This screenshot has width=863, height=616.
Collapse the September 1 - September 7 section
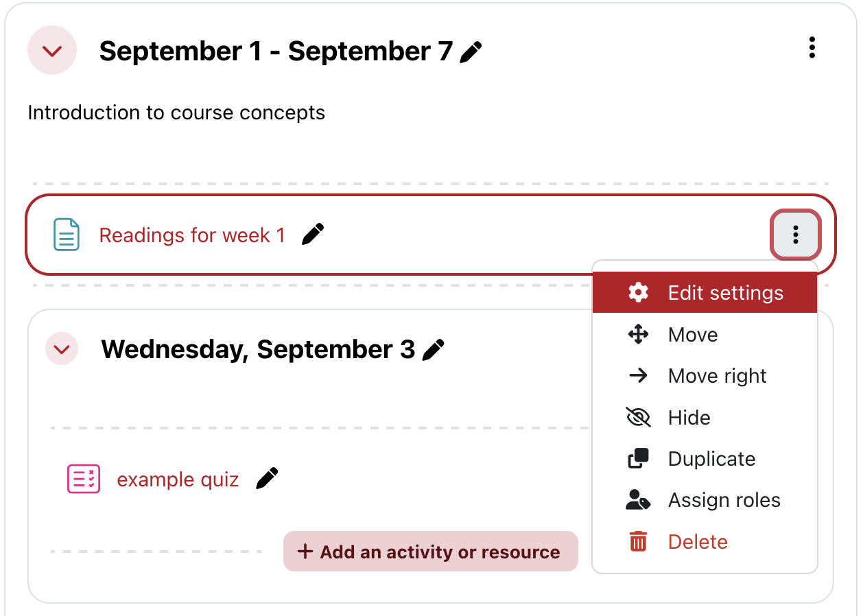[52, 51]
